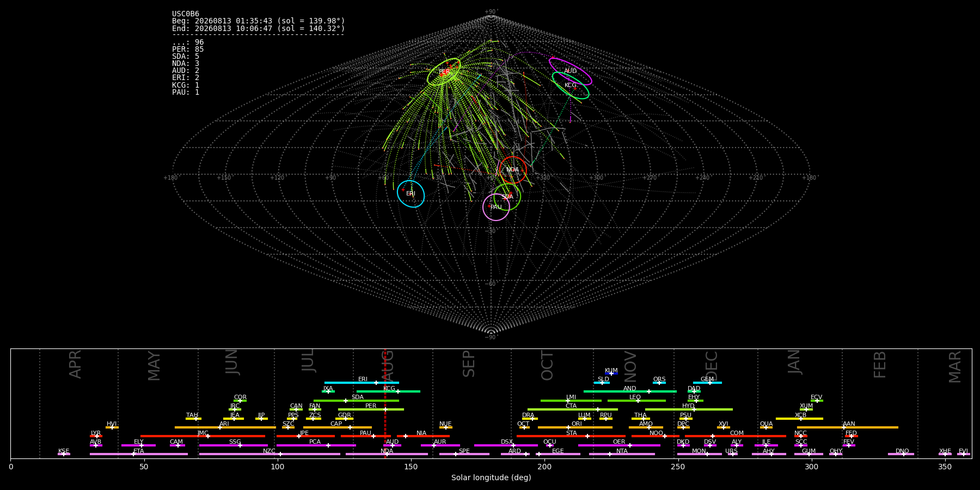Click the KCG green radiant ellipse
The width and height of the screenshot is (980, 490).
coord(571,85)
